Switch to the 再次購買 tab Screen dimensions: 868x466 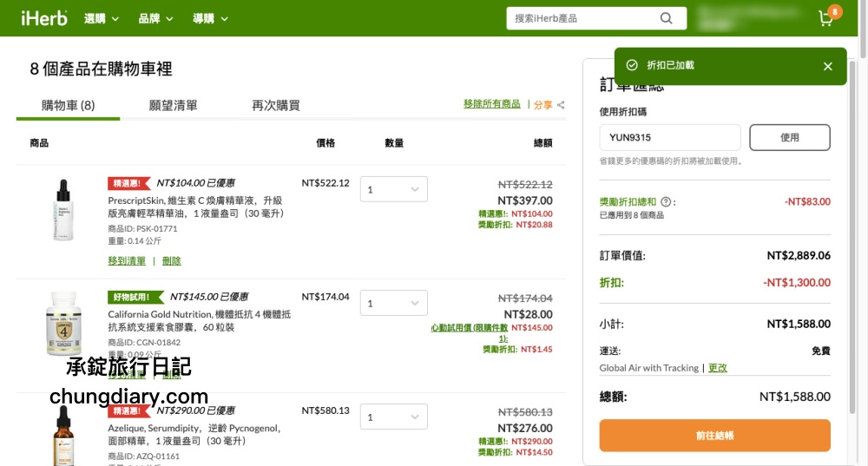click(x=276, y=105)
